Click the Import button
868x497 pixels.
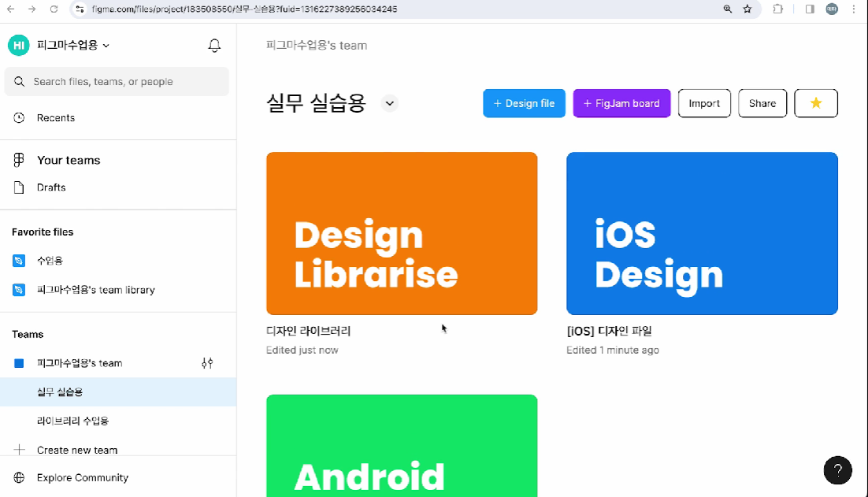click(x=704, y=103)
